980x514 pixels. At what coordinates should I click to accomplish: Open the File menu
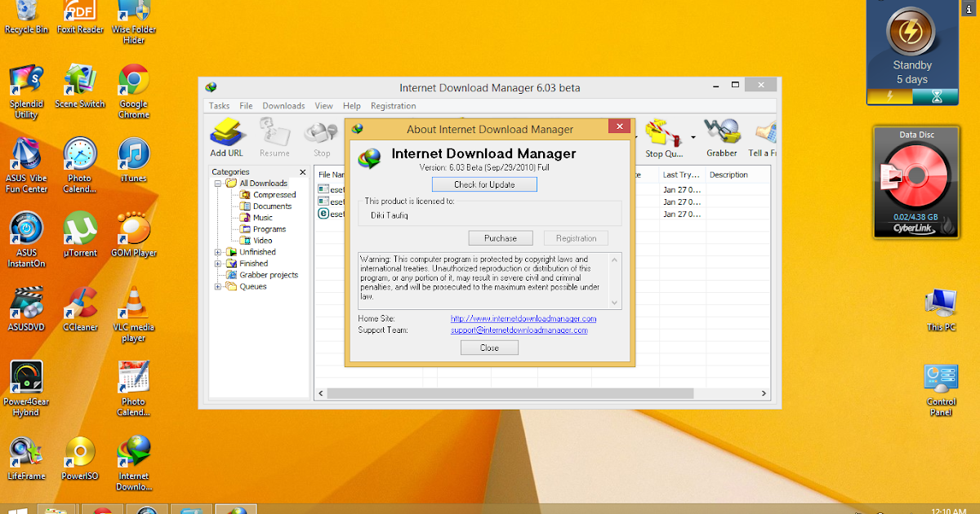[246, 106]
